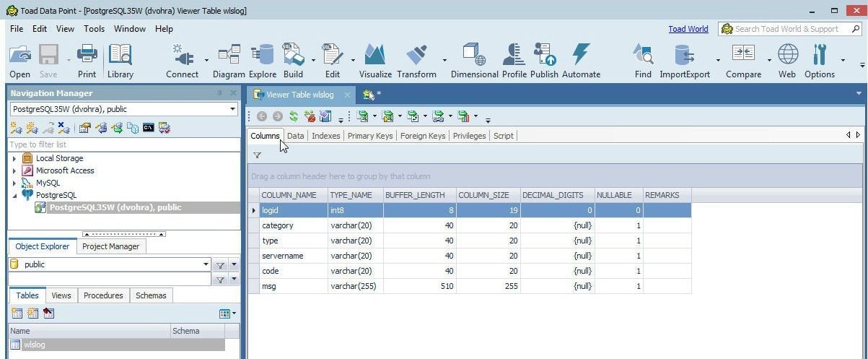Viewport: 868px width, 359px height.
Task: Click the create table icon under Tables tab
Action: (x=16, y=313)
